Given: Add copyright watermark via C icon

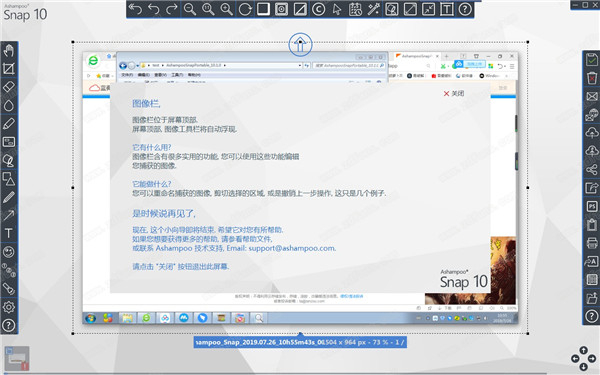Looking at the screenshot, I should coord(318,9).
